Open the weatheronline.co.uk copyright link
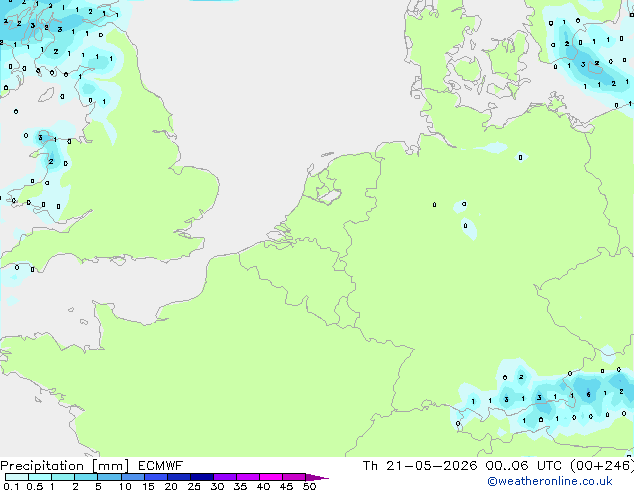Viewport: 634px width, 490px height. (550, 481)
